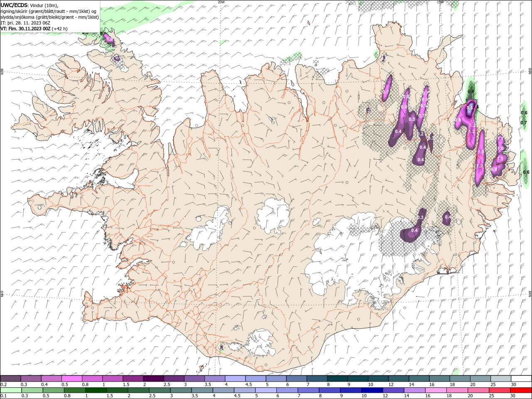Pick lower legend row swatch labeled 12
The width and height of the screenshot is (532, 399).
(394, 390)
